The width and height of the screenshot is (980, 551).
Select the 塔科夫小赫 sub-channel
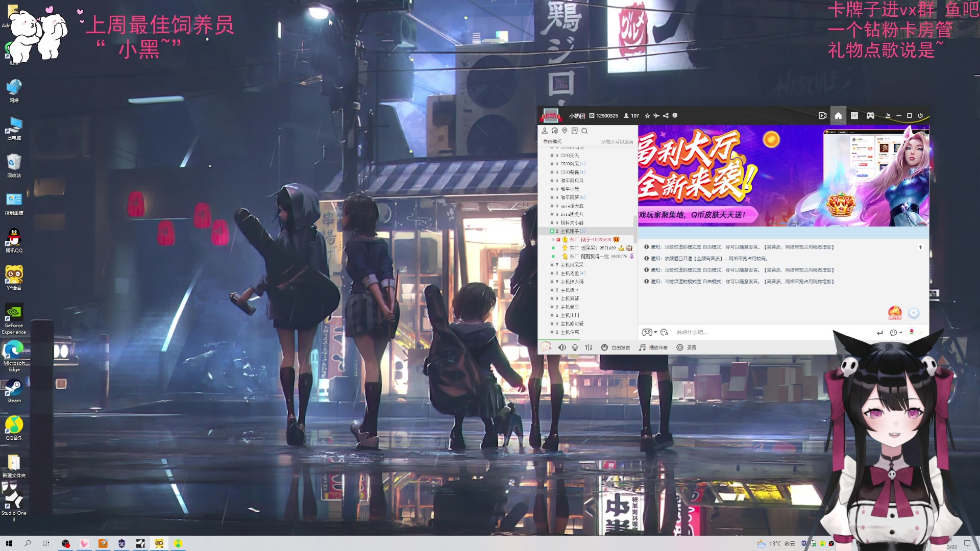pyautogui.click(x=572, y=223)
